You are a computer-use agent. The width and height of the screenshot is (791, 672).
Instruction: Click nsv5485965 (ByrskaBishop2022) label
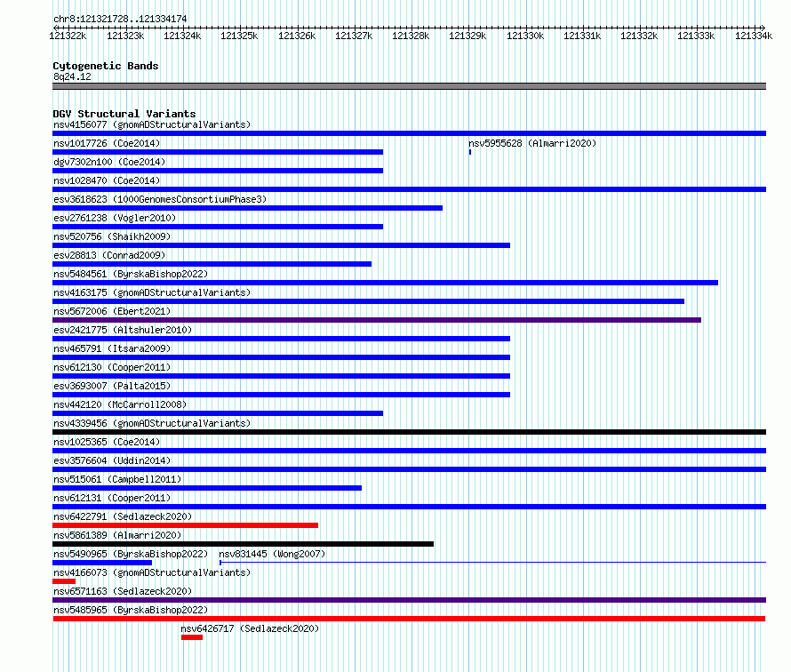pyautogui.click(x=131, y=610)
